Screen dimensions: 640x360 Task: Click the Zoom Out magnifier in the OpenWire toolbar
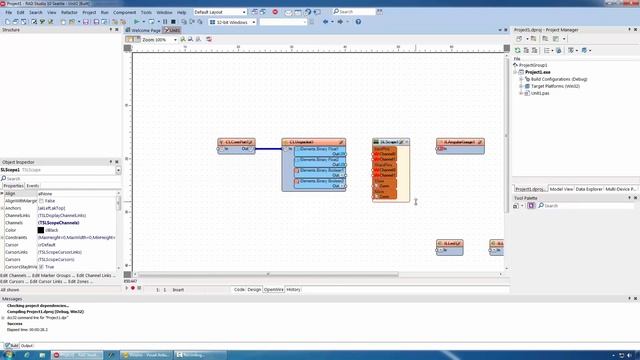pos(191,39)
